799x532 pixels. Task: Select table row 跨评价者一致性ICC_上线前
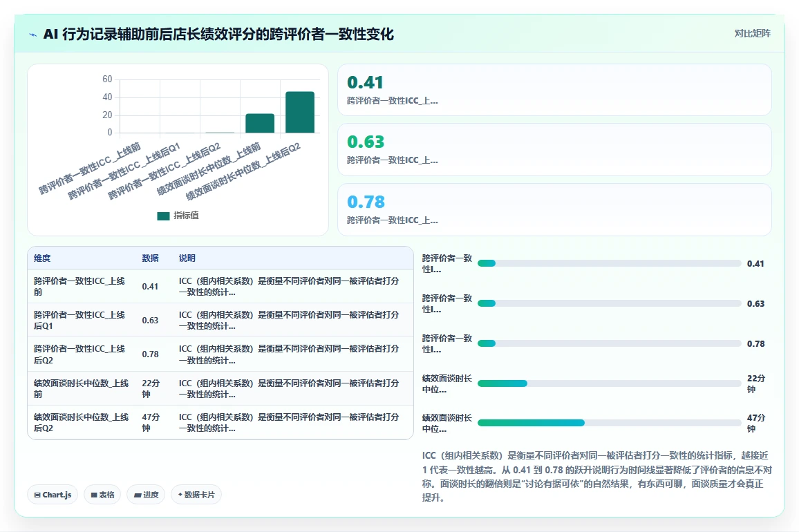coord(220,287)
